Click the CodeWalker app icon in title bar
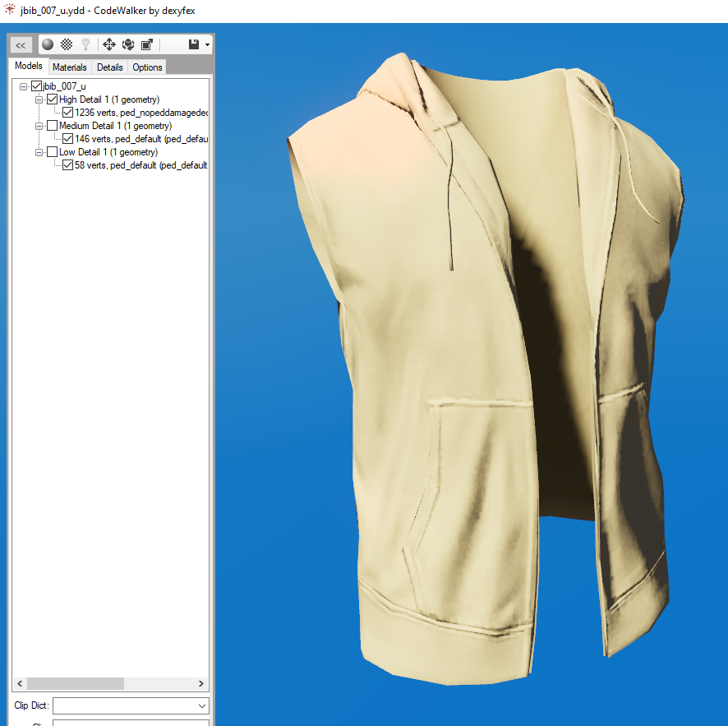Image resolution: width=728 pixels, height=726 pixels. click(9, 11)
